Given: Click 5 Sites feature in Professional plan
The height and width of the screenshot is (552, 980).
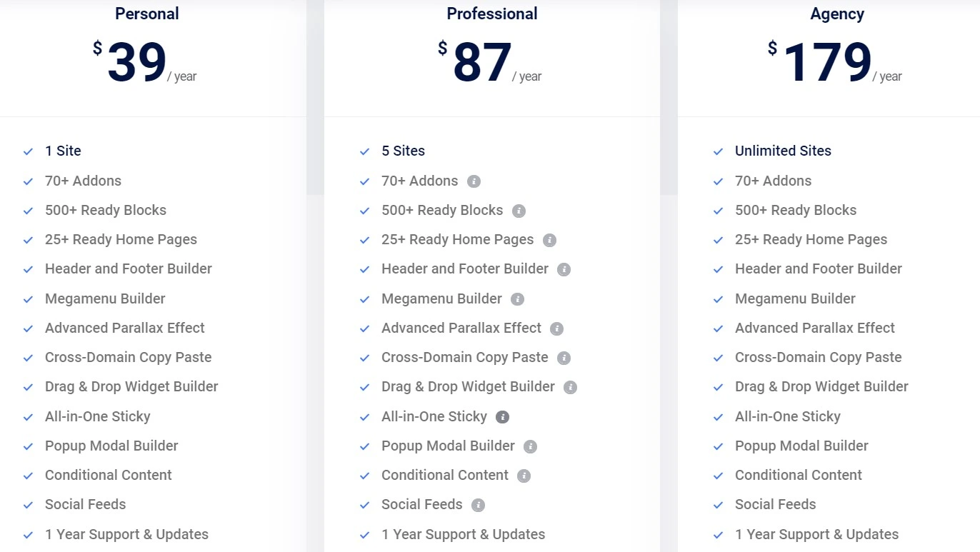Looking at the screenshot, I should 403,151.
